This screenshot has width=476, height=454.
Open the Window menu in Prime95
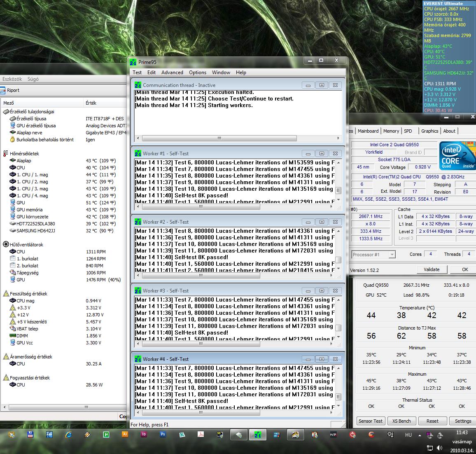(x=221, y=72)
